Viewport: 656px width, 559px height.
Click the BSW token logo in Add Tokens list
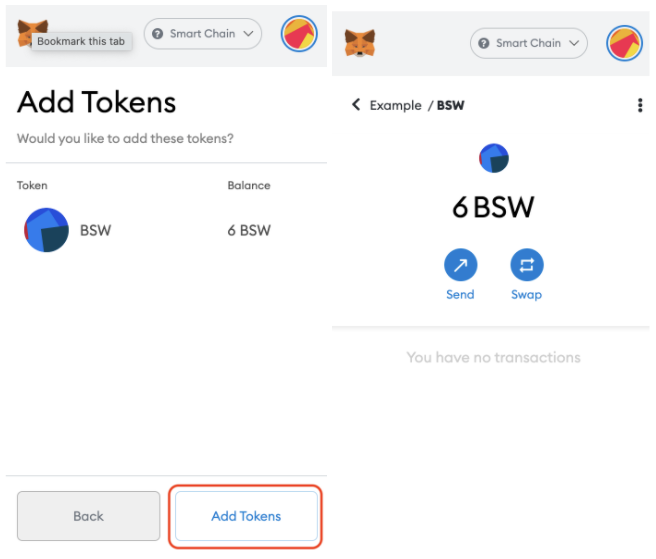point(46,230)
